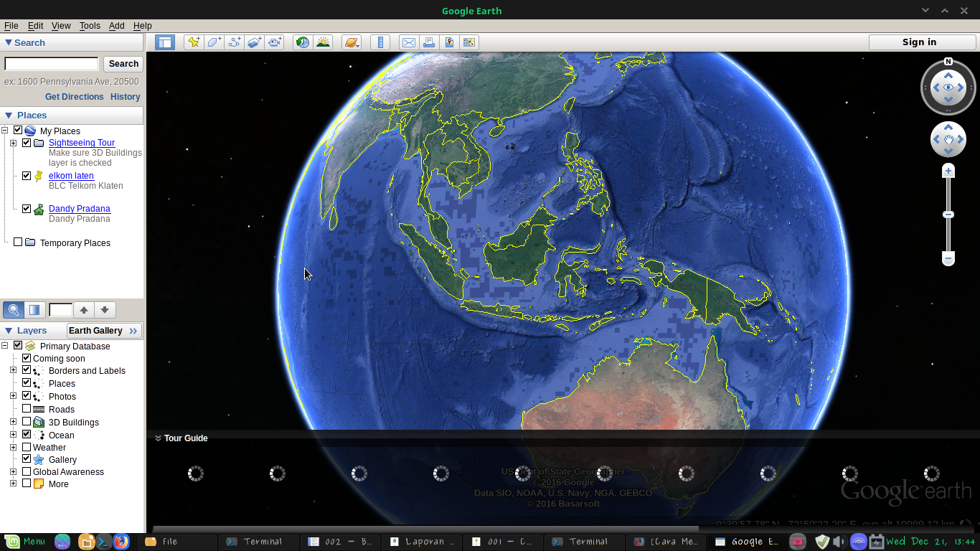Expand the Ocean layer node
Image resolution: width=980 pixels, height=551 pixels.
click(14, 435)
